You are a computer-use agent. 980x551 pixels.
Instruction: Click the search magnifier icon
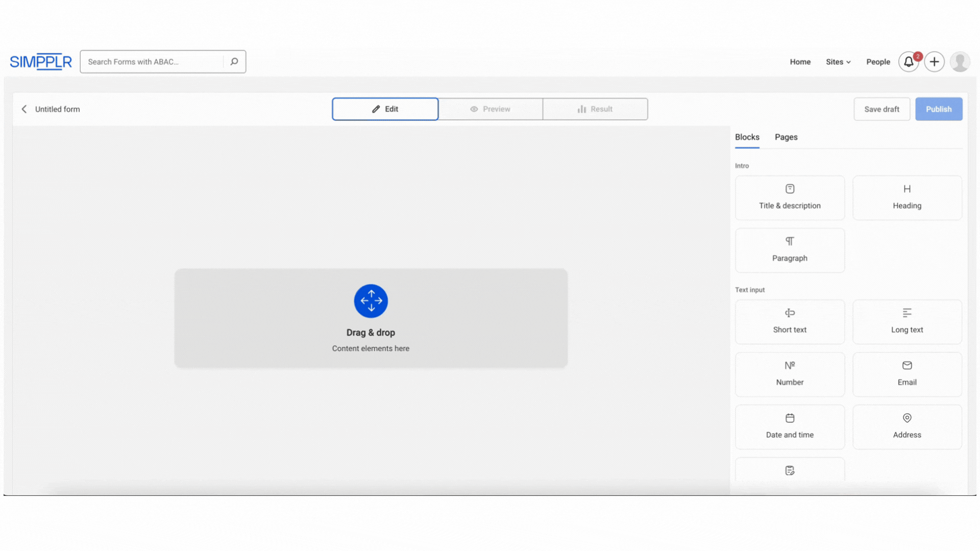pos(234,62)
